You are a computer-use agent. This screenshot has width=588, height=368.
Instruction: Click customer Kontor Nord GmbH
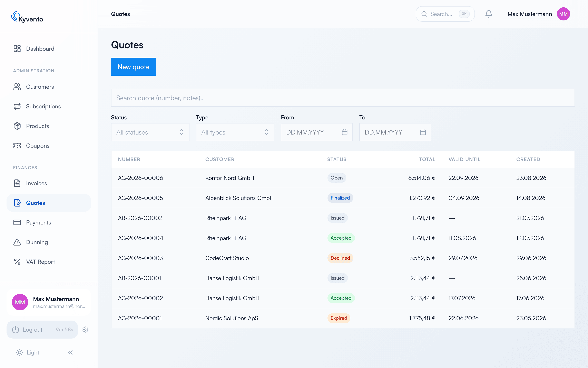[x=230, y=178]
